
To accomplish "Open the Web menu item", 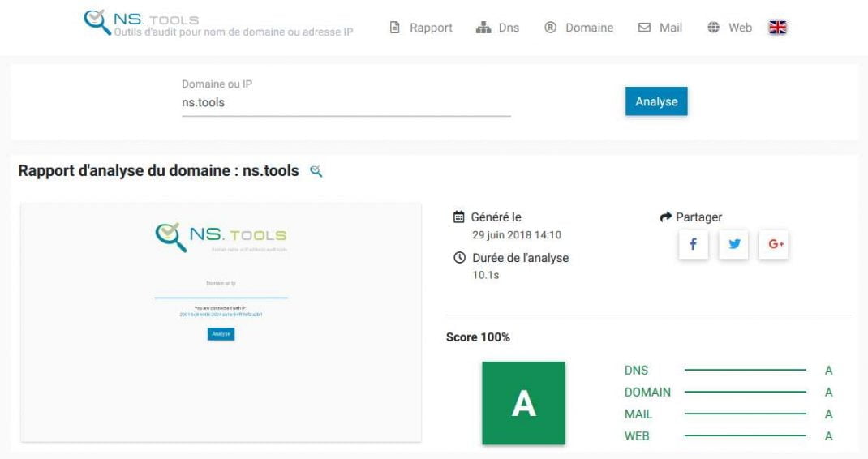I will pyautogui.click(x=729, y=28).
